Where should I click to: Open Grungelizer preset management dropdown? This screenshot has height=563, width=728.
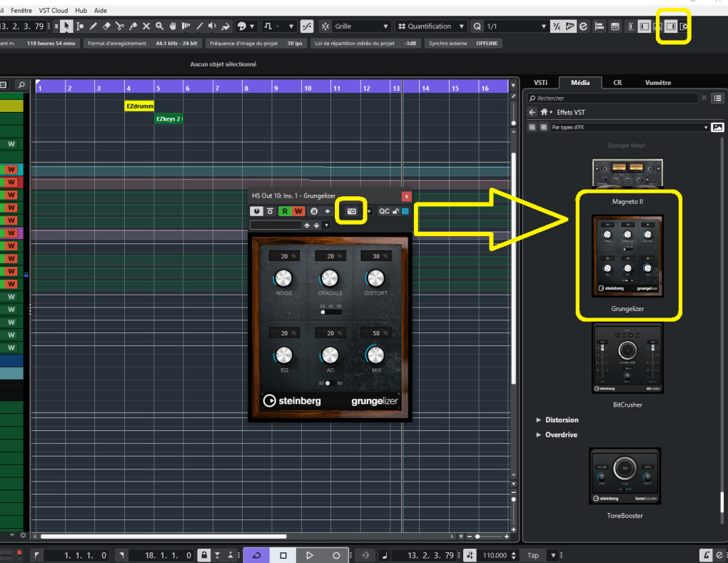[x=326, y=225]
